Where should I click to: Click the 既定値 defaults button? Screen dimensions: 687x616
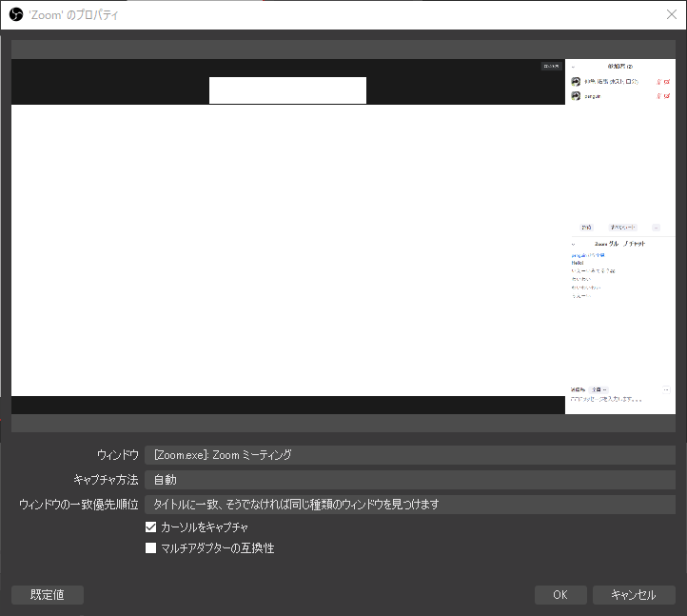coord(48,595)
